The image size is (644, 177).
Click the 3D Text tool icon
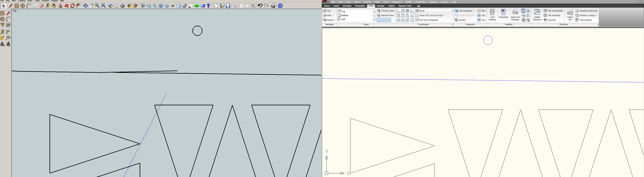(x=8, y=44)
